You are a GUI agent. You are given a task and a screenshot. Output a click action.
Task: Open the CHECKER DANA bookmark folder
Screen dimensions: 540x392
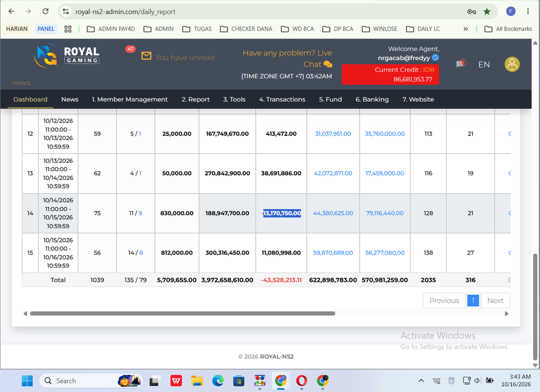pyautogui.click(x=246, y=29)
